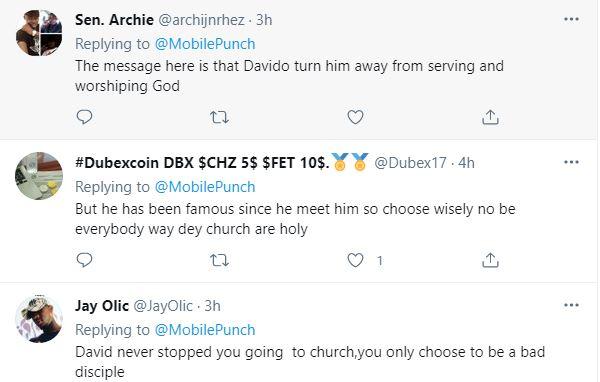This screenshot has width=600, height=382.
Task: Visit Sen. Archie's profile via display name
Action: pyautogui.click(x=114, y=20)
